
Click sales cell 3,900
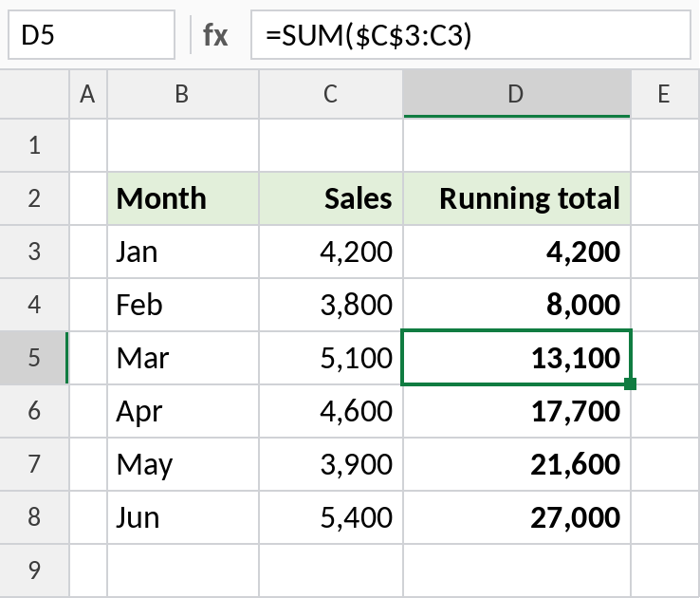coord(331,464)
